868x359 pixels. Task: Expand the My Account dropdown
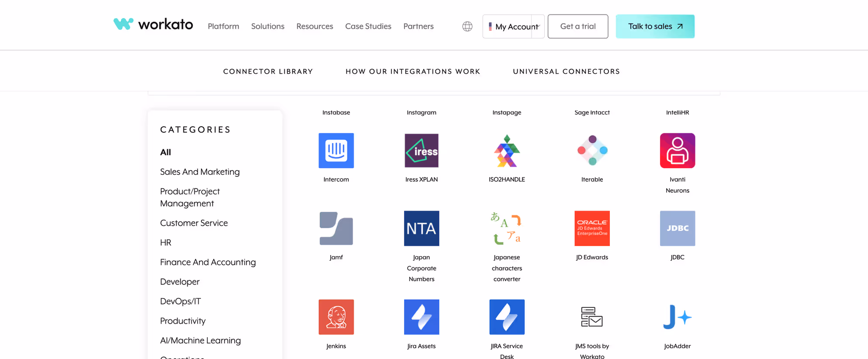[x=513, y=26]
